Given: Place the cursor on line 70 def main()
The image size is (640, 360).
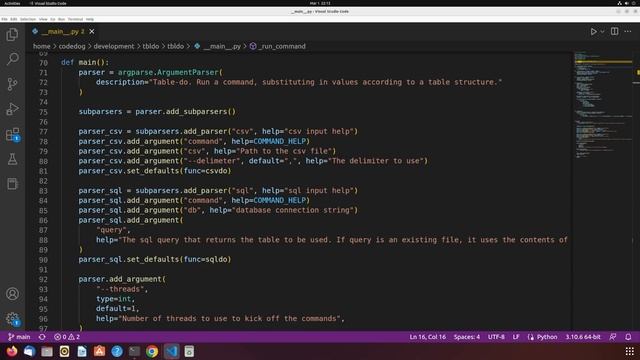Looking at the screenshot, I should (x=85, y=62).
